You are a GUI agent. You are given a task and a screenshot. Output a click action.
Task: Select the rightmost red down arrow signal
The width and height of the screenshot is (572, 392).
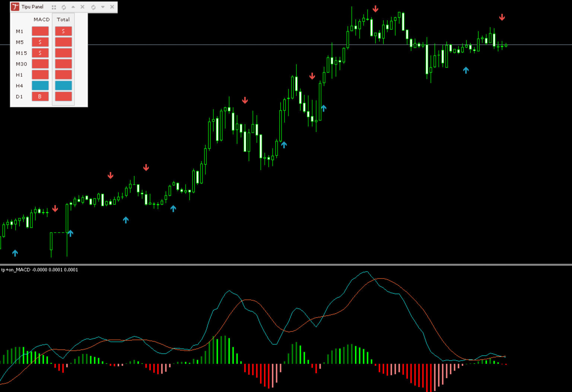(502, 17)
